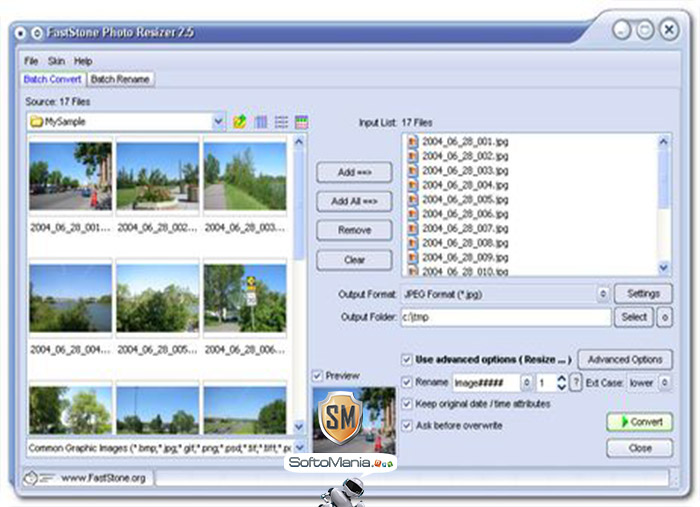The height and width of the screenshot is (507, 700).
Task: Open the rename template dropdown arrow
Action: coord(527,382)
